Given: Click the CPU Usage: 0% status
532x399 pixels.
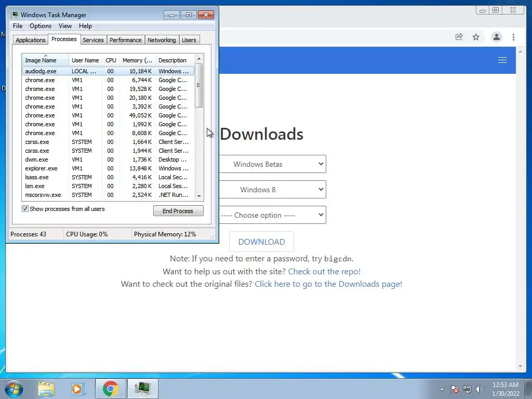Looking at the screenshot, I should point(87,234).
